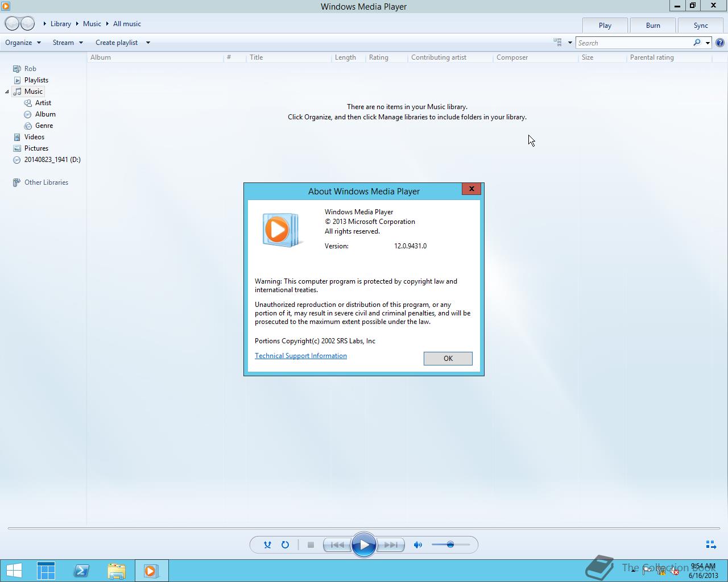This screenshot has height=582, width=728.
Task: Click Create playlist
Action: (117, 43)
